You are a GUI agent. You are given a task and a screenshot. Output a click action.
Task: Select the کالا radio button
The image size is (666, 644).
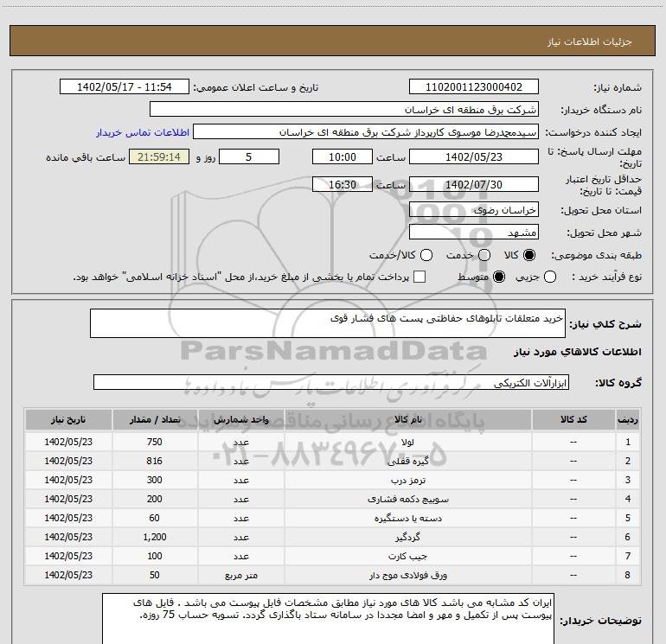529,255
